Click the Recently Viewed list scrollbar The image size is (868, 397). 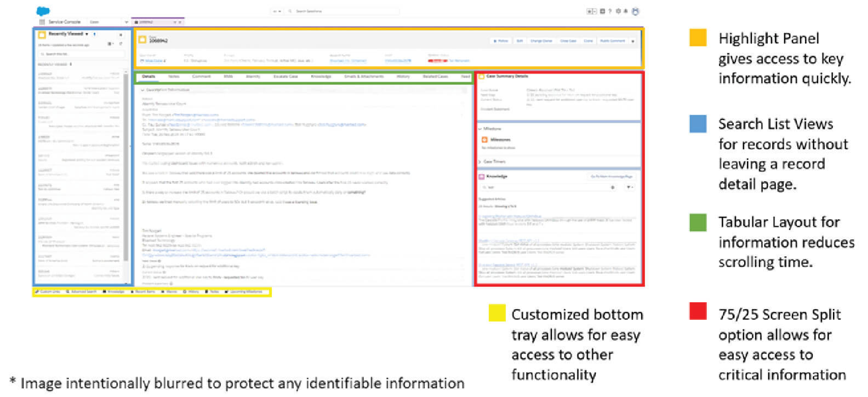[126, 164]
